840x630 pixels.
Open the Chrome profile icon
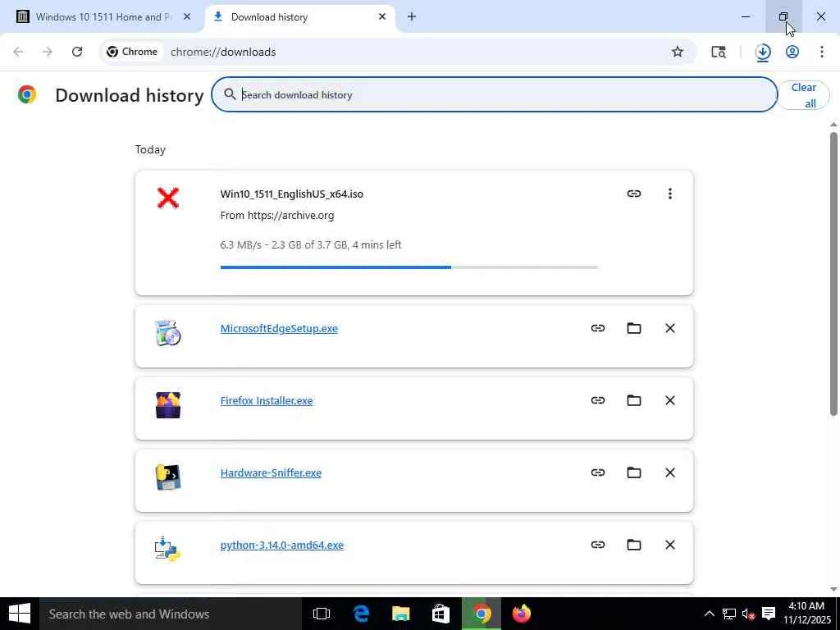pyautogui.click(x=792, y=52)
